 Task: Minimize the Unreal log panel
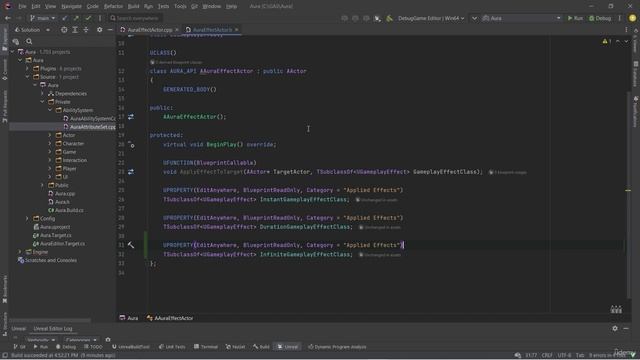tap(626, 328)
